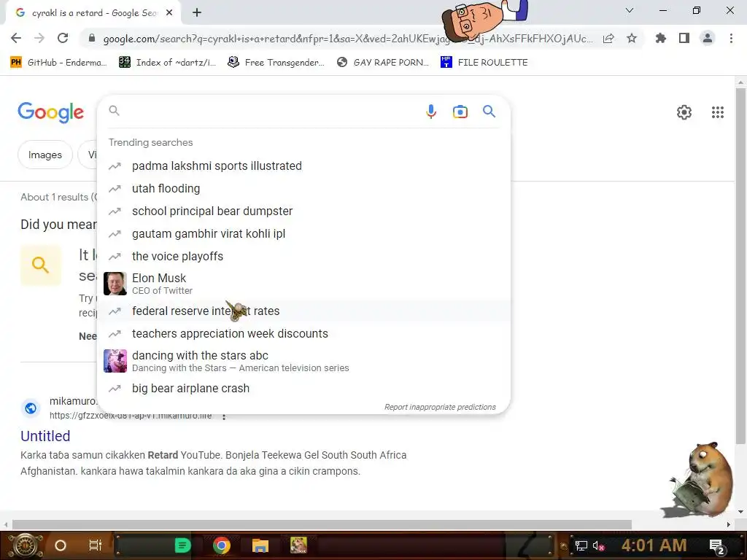Screen dimensions: 747x560
Task: Click the Dancing with the Stars thumbnail
Action: 115,361
